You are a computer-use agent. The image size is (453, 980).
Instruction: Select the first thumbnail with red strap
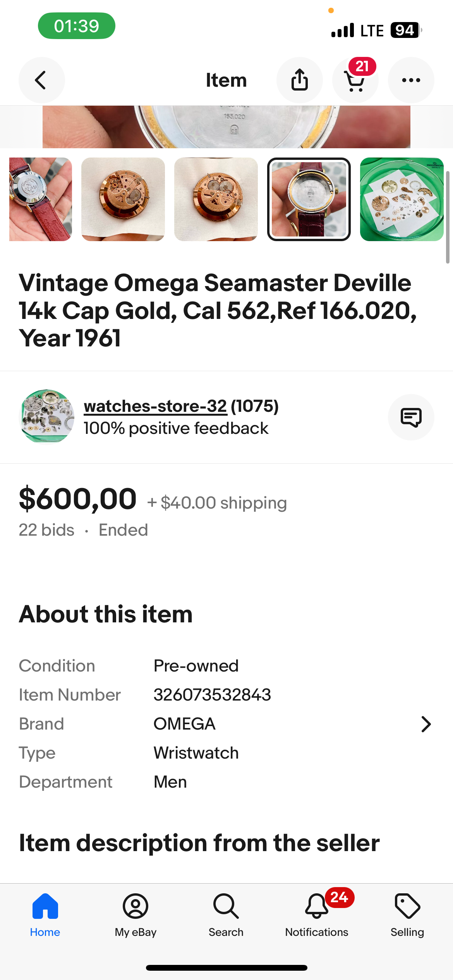point(41,199)
